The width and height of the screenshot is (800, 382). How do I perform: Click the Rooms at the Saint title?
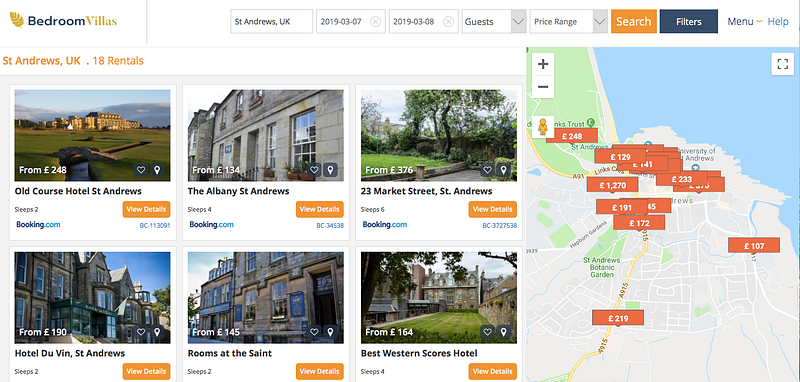[x=230, y=353]
